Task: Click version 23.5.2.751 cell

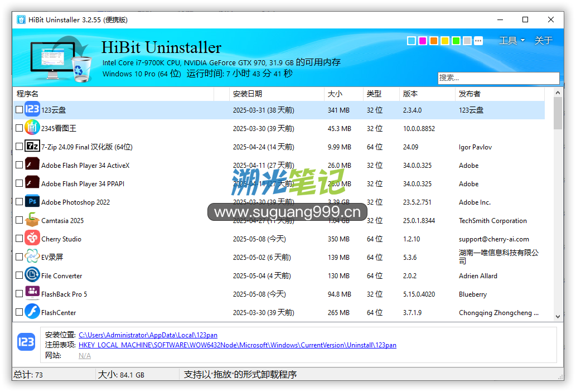Action: 417,202
